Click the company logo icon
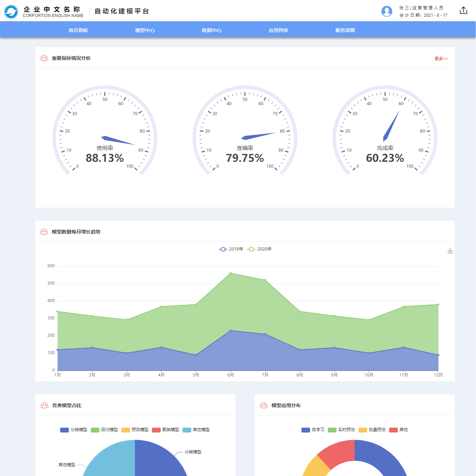 click(x=11, y=11)
